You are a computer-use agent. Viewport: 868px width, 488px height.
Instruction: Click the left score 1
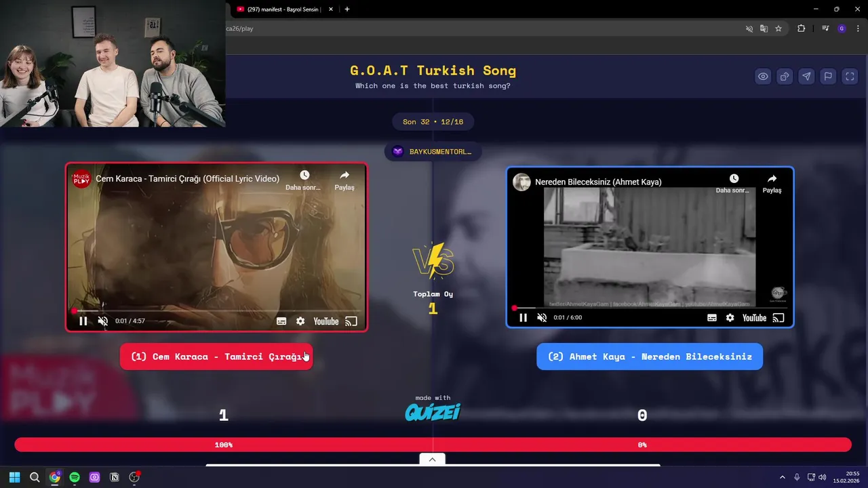click(223, 415)
